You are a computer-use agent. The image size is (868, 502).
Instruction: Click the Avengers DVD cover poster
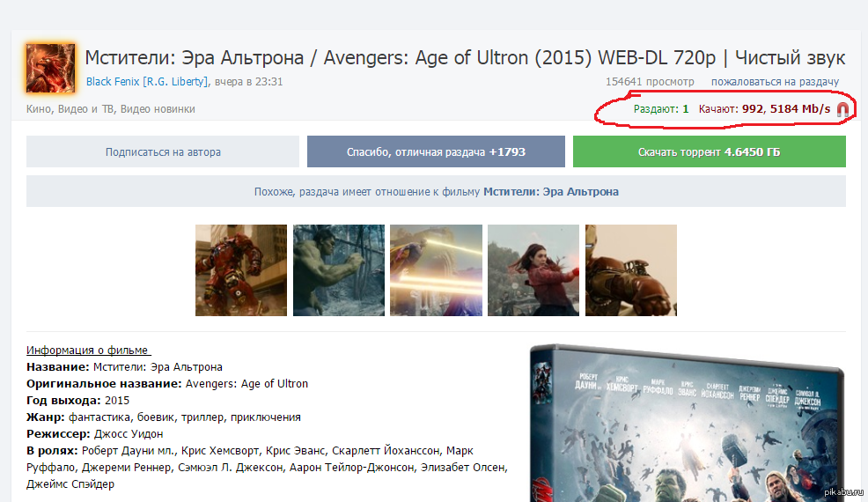pos(687,423)
